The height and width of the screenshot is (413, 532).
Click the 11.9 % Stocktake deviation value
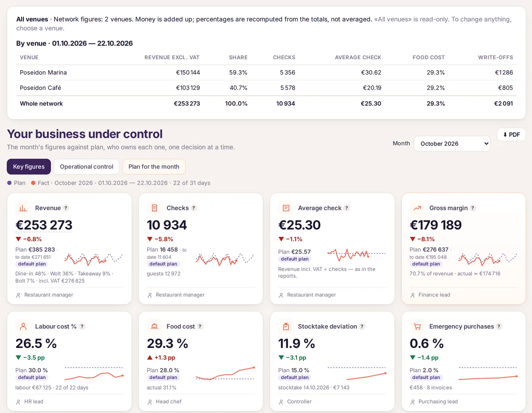(x=297, y=344)
